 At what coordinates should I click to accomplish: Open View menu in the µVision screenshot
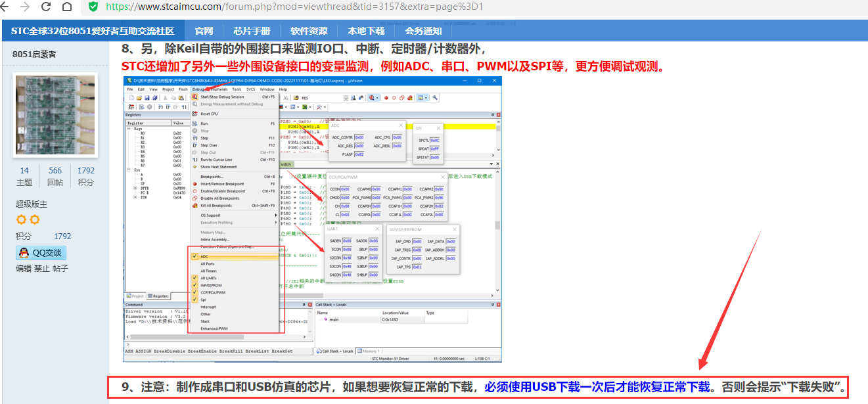(153, 89)
